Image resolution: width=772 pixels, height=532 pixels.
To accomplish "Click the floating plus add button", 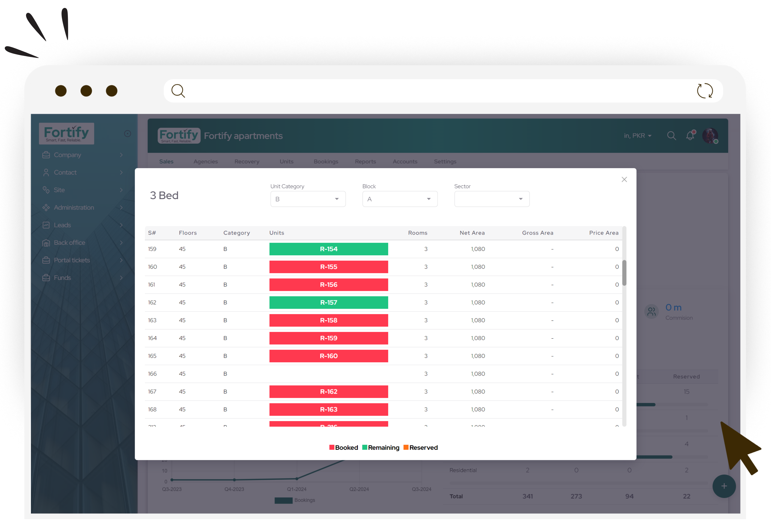I will 724,486.
